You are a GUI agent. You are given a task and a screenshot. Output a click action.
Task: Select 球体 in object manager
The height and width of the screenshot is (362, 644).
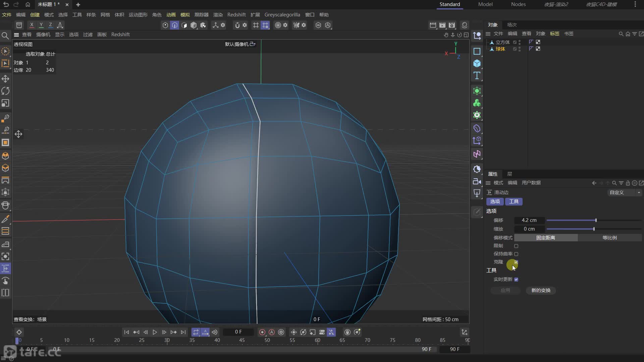click(x=500, y=49)
